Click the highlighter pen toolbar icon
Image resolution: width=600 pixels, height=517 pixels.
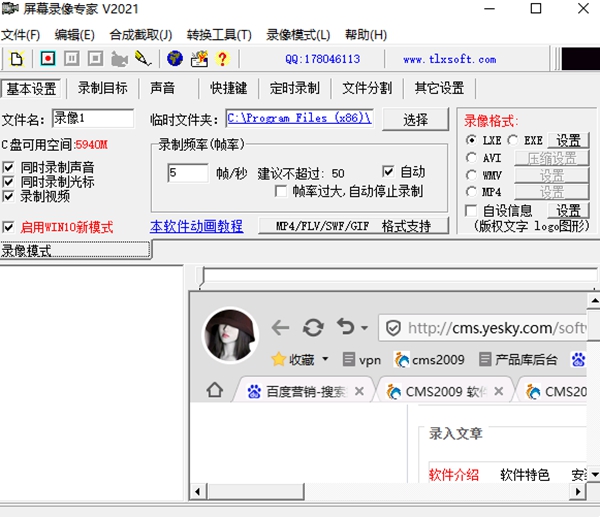143,59
